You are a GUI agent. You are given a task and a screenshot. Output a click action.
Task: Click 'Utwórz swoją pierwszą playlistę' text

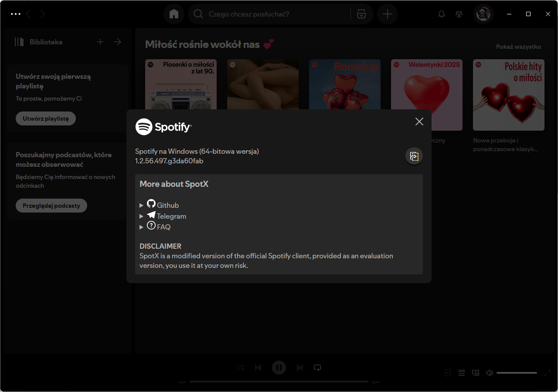(53, 81)
